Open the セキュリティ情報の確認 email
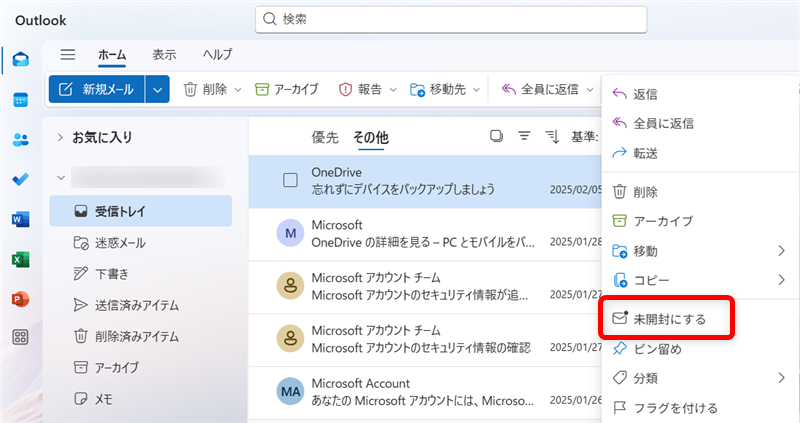The image size is (800, 423). point(426,339)
